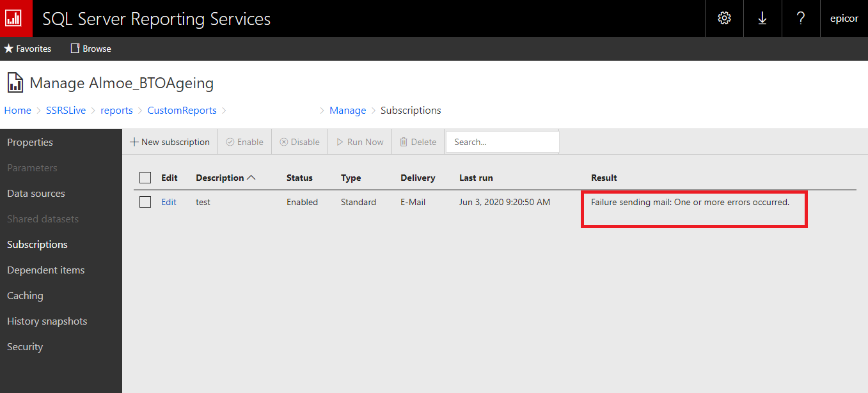Focus the subscriptions Search box
The image size is (868, 393).
coord(502,142)
